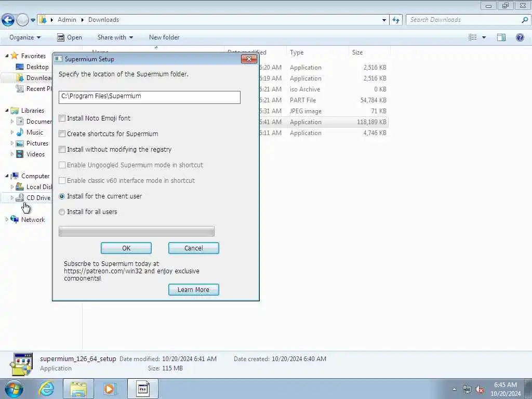
Task: Select the 4,746 KB Application row
Action: 324,132
